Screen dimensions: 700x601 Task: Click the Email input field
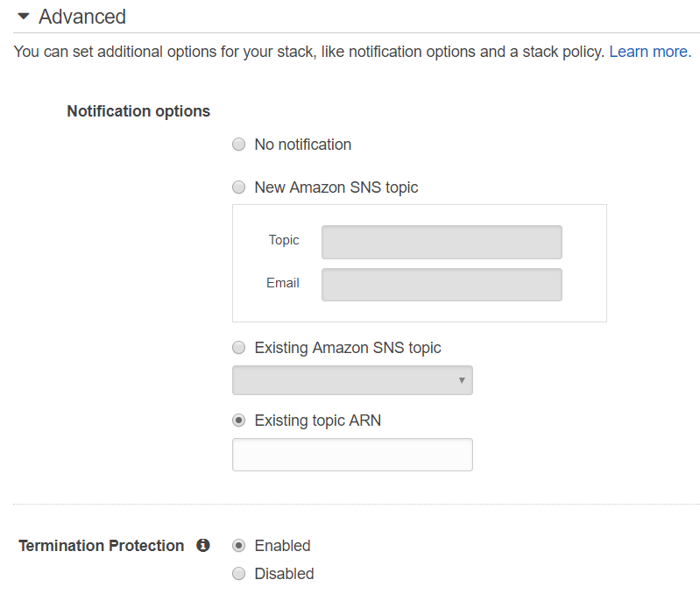tap(442, 285)
